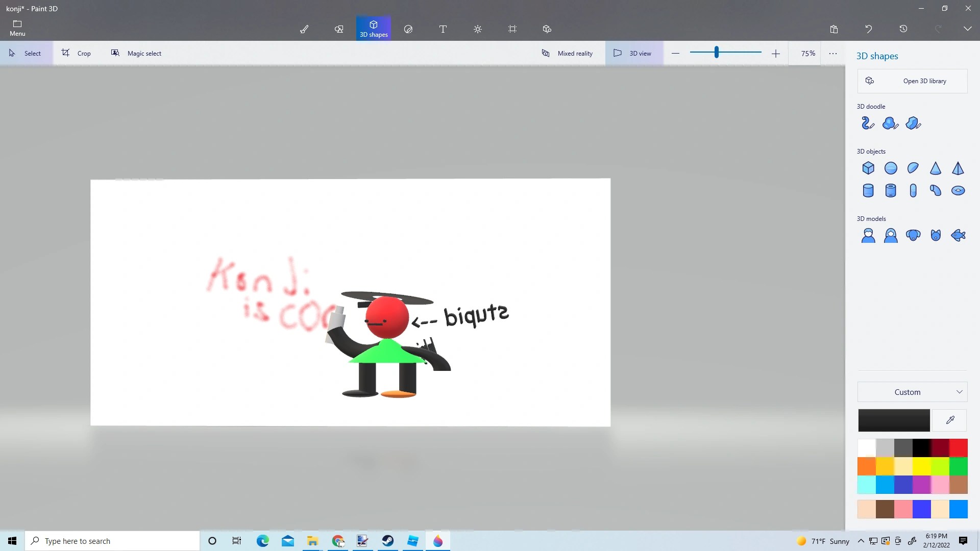Open the zoom options menu

(832, 53)
